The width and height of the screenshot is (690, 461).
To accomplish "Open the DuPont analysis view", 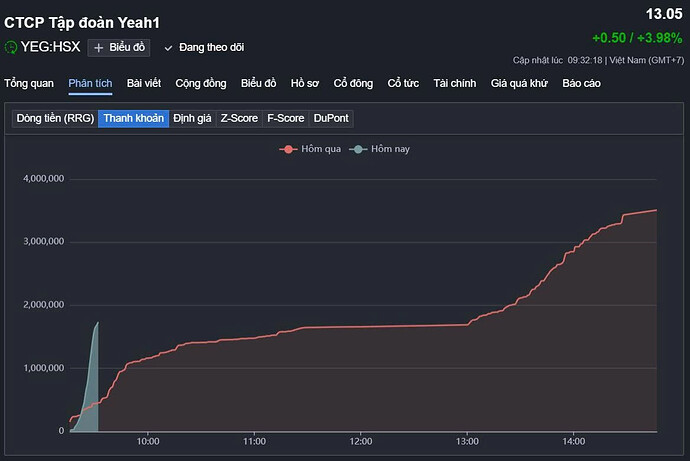I will tap(332, 118).
